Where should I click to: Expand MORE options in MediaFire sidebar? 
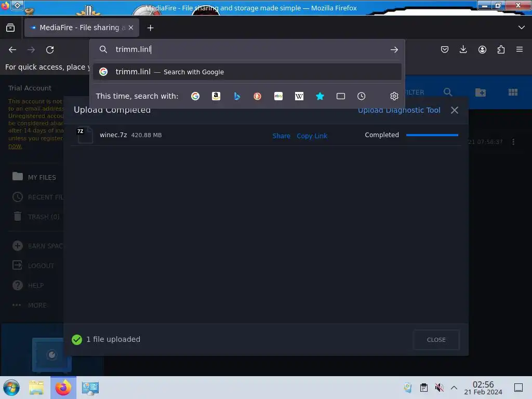(30, 305)
